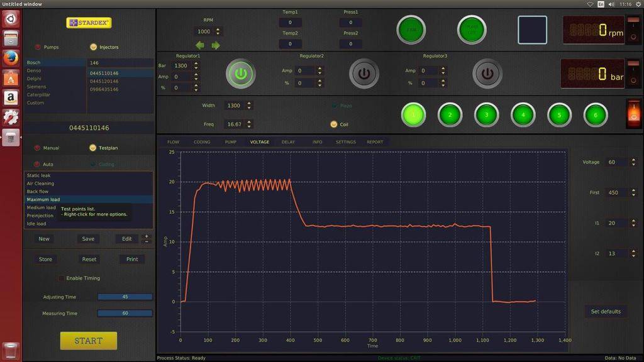The height and width of the screenshot is (362, 644).
Task: Click the volume icon in the top bar
Action: point(611,4)
